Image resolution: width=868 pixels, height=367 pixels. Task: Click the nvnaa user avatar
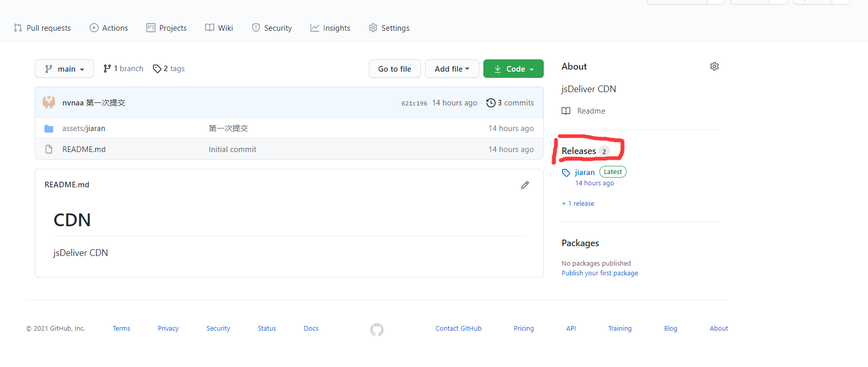49,102
